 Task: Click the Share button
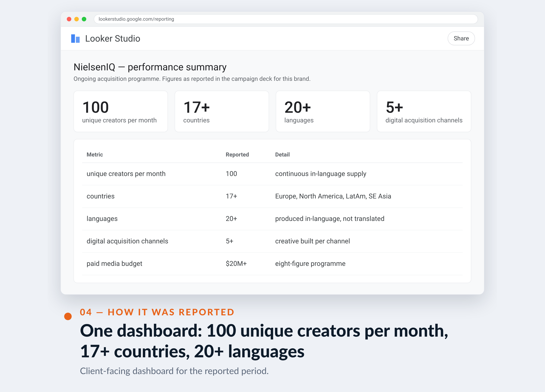pyautogui.click(x=461, y=38)
